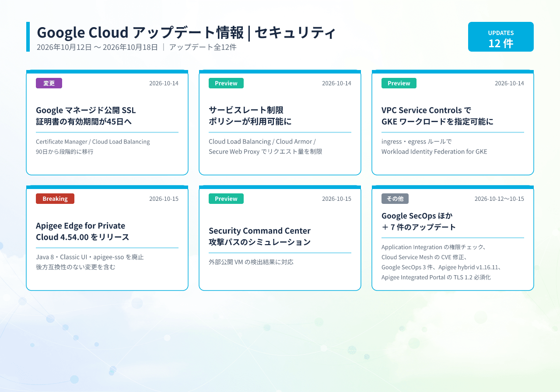This screenshot has height=392, width=560.
Task: Click the text 後方互換性のない変更を含む
Action: pyautogui.click(x=76, y=267)
